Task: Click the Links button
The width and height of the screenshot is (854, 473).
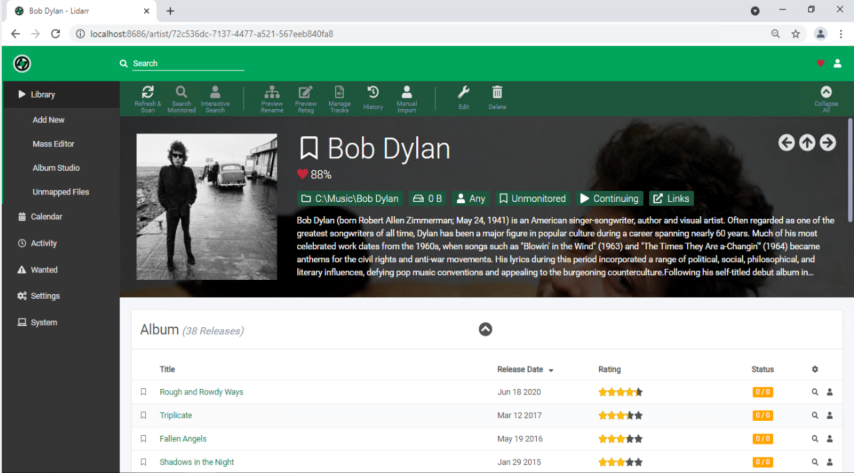Action: tap(671, 198)
